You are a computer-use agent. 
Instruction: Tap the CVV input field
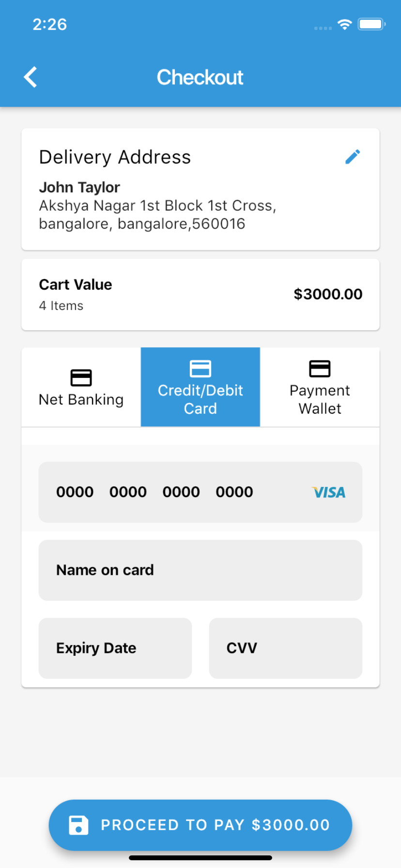285,648
